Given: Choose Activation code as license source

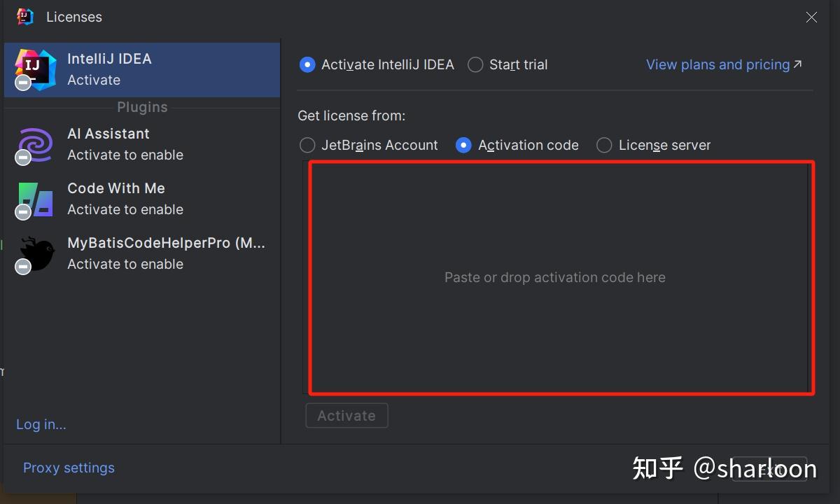Looking at the screenshot, I should click(x=463, y=145).
